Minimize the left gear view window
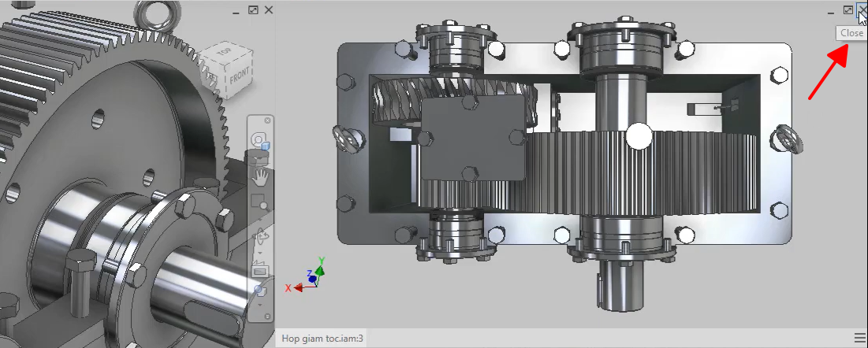This screenshot has width=868, height=348. (237, 10)
